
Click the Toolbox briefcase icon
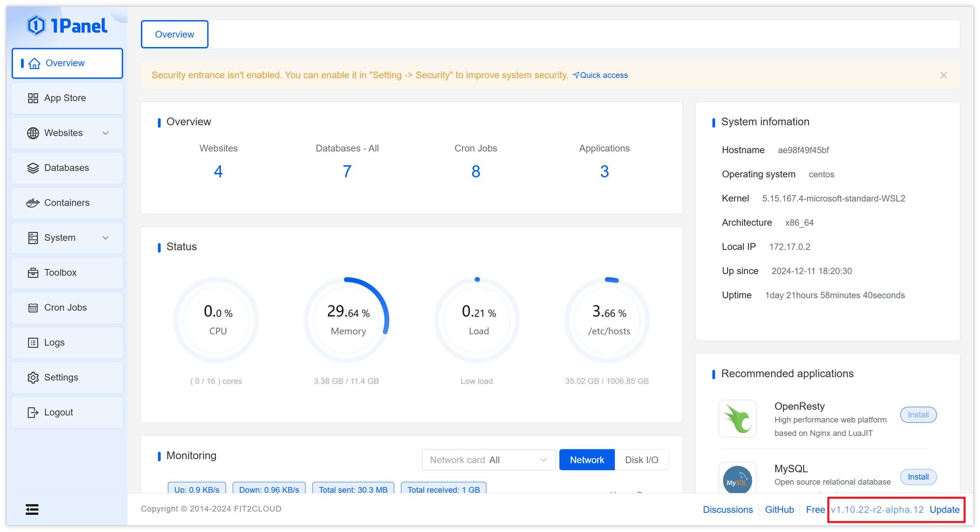click(33, 273)
